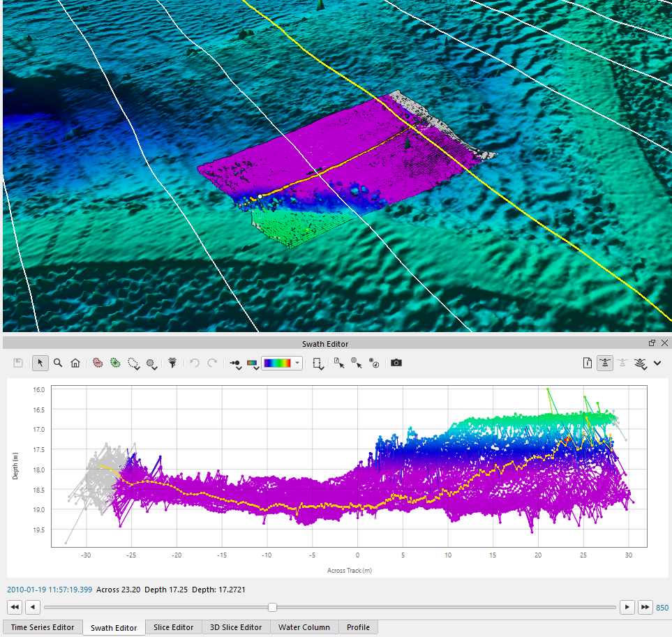Click the red reject points icon
Image resolution: width=672 pixels, height=637 pixels.
click(98, 363)
